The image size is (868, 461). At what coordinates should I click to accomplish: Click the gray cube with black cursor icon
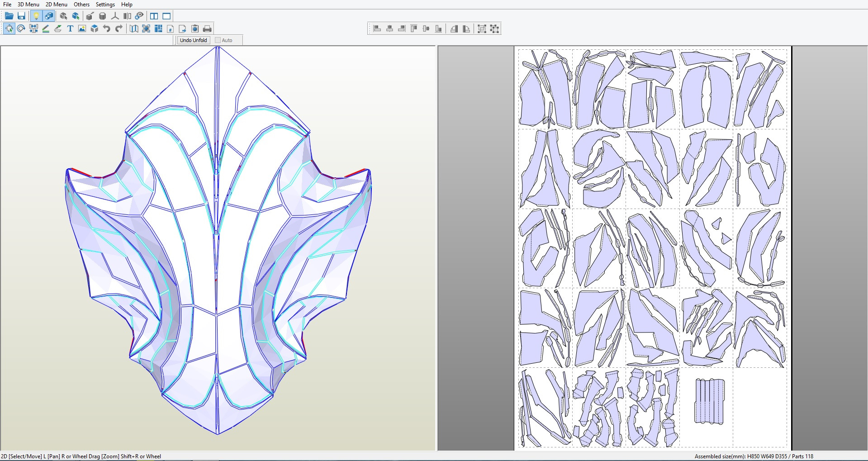pyautogui.click(x=63, y=16)
